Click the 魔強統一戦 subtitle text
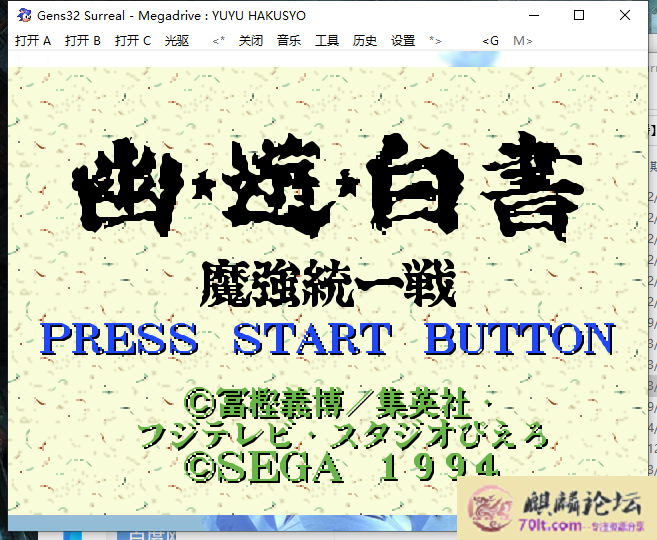Viewport: 657px width, 540px height. pyautogui.click(x=328, y=283)
